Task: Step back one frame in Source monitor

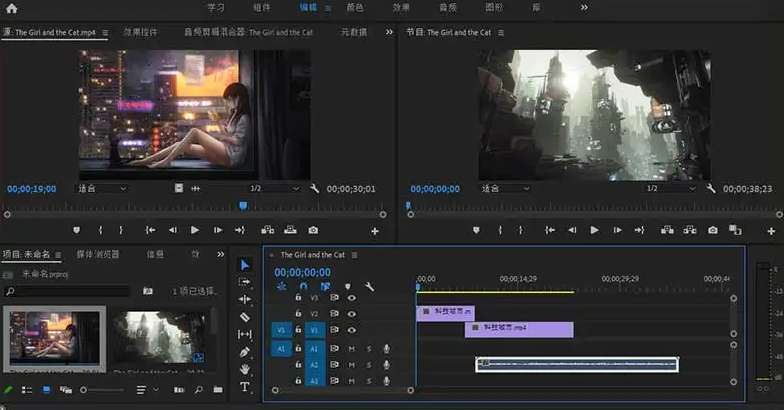Action: [172, 230]
